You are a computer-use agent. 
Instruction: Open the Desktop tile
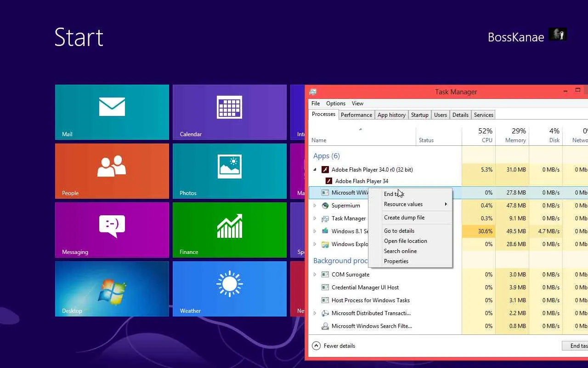112,289
